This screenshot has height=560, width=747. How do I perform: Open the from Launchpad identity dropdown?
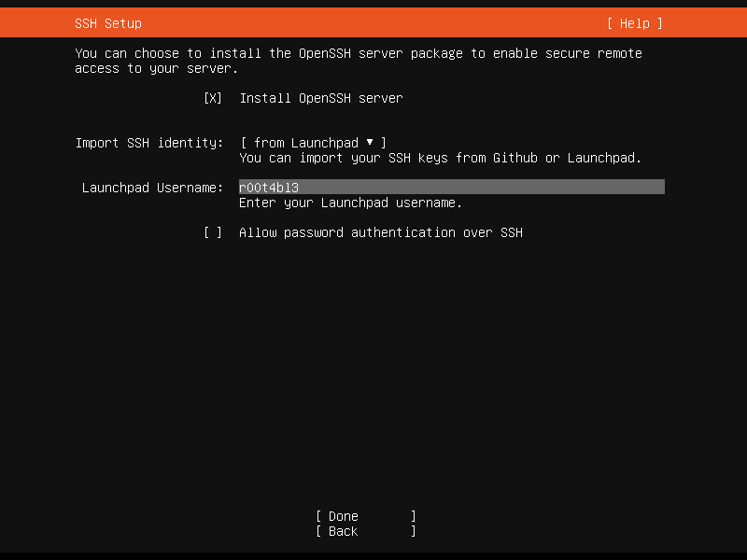point(314,143)
